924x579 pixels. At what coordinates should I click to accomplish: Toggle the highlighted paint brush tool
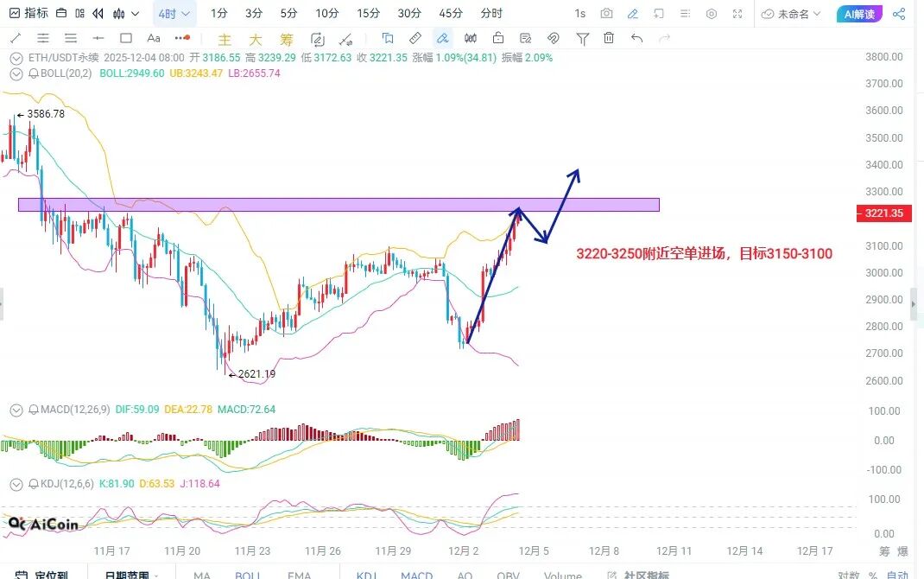(x=442, y=38)
